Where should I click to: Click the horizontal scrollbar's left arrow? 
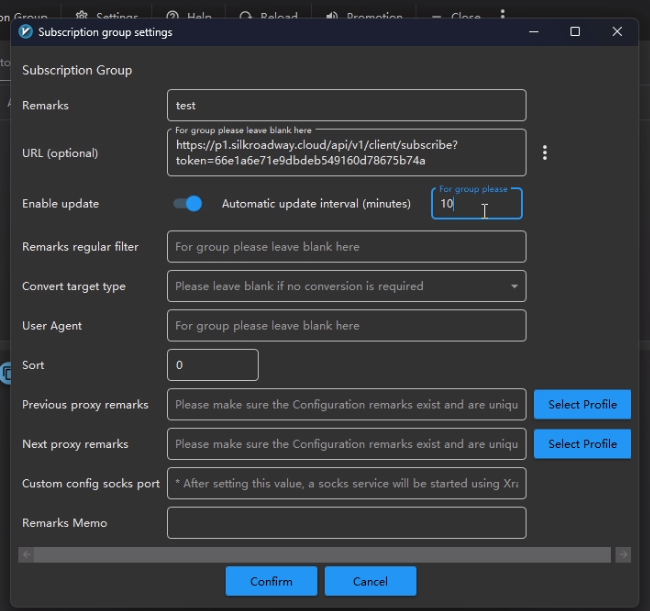[26, 554]
